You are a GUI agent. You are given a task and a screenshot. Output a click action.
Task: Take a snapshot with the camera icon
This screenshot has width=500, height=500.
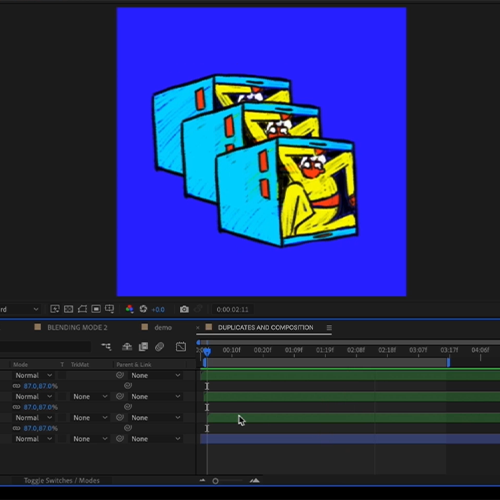pos(184,309)
